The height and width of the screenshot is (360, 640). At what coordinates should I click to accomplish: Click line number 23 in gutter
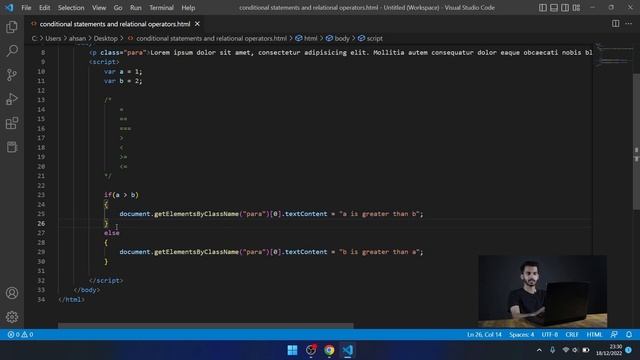coord(41,195)
